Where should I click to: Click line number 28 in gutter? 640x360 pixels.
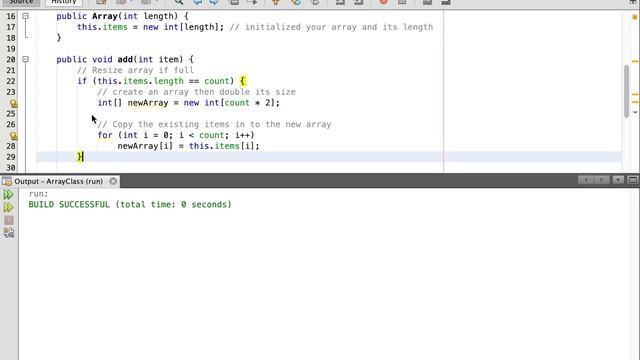(11, 146)
